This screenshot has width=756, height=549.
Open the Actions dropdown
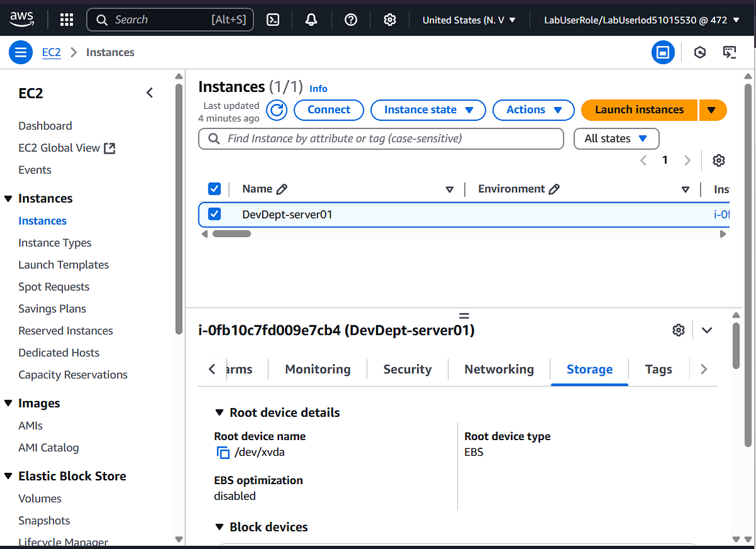(x=533, y=110)
